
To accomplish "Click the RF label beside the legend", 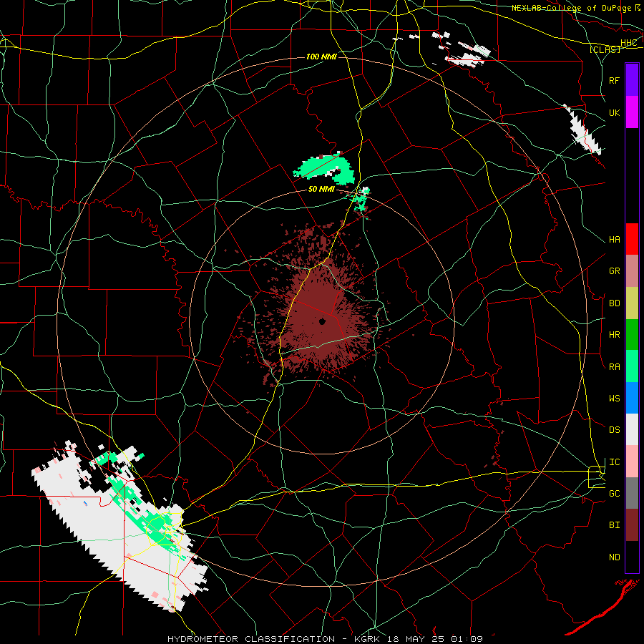I will [615, 80].
